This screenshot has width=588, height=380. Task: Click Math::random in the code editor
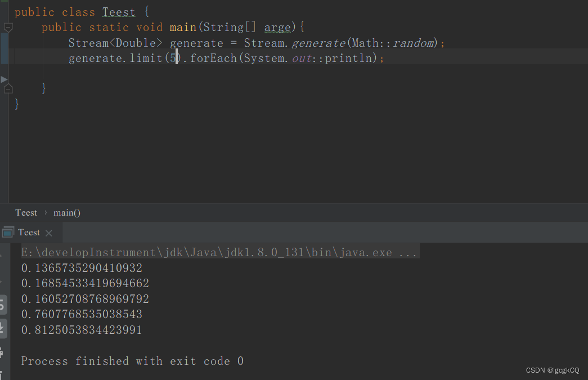tap(393, 42)
